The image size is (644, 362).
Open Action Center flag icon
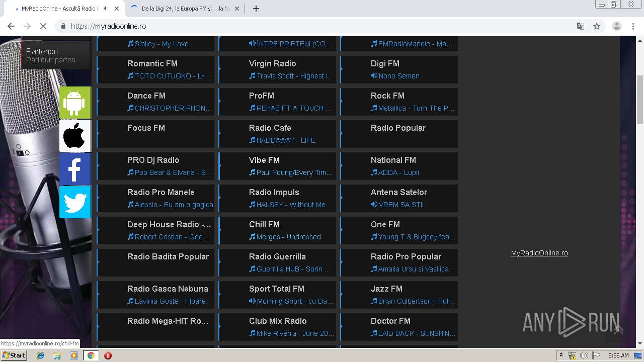click(596, 355)
